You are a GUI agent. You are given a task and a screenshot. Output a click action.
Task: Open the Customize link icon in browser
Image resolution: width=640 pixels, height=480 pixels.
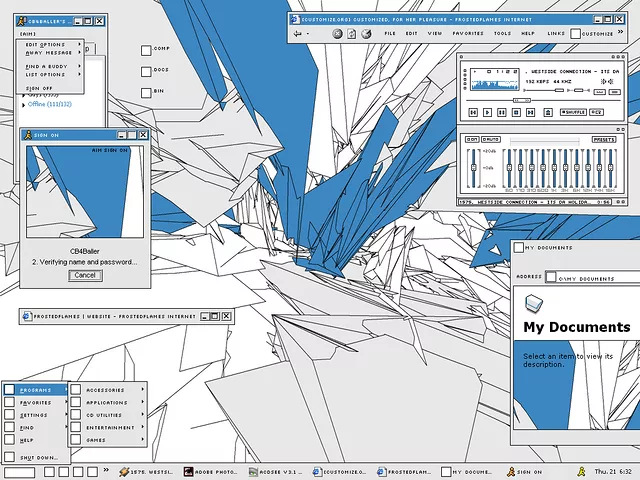[575, 33]
